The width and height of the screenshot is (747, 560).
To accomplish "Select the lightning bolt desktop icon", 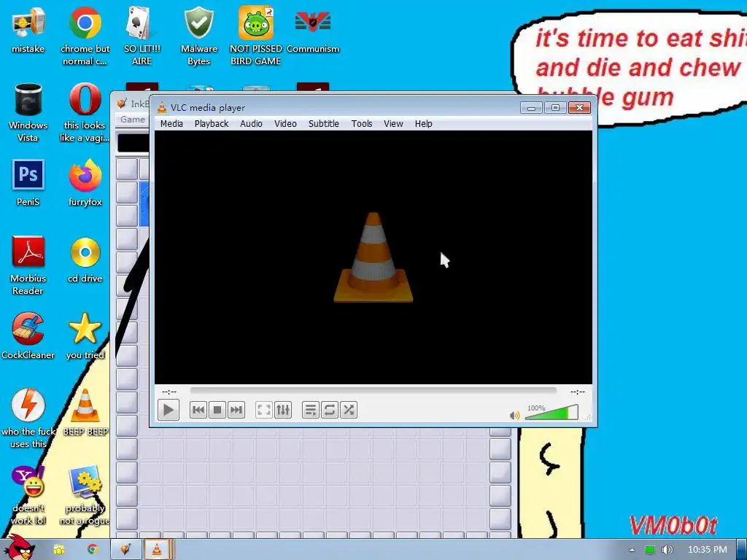I will click(x=28, y=419).
